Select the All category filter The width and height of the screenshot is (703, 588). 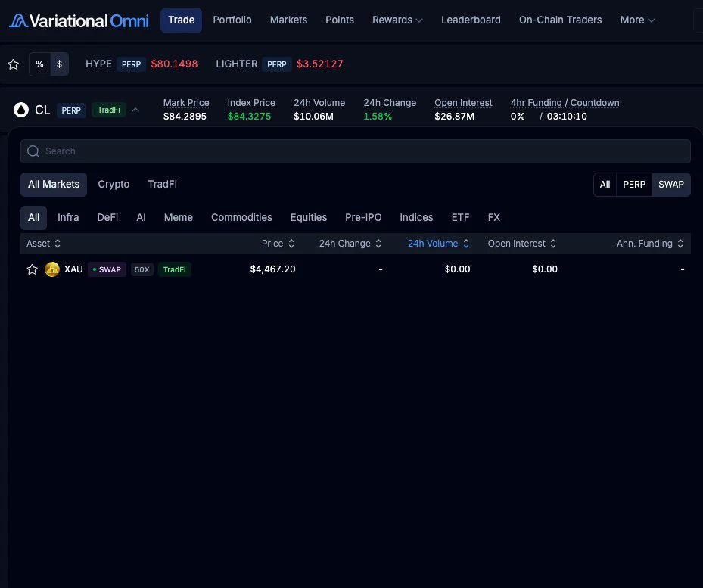(x=33, y=217)
